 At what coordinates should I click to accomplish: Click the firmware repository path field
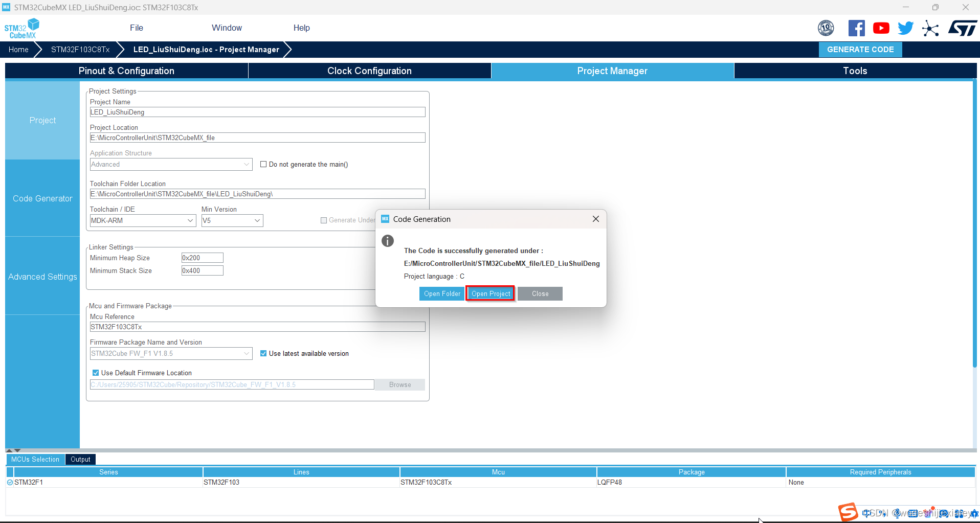coord(232,384)
